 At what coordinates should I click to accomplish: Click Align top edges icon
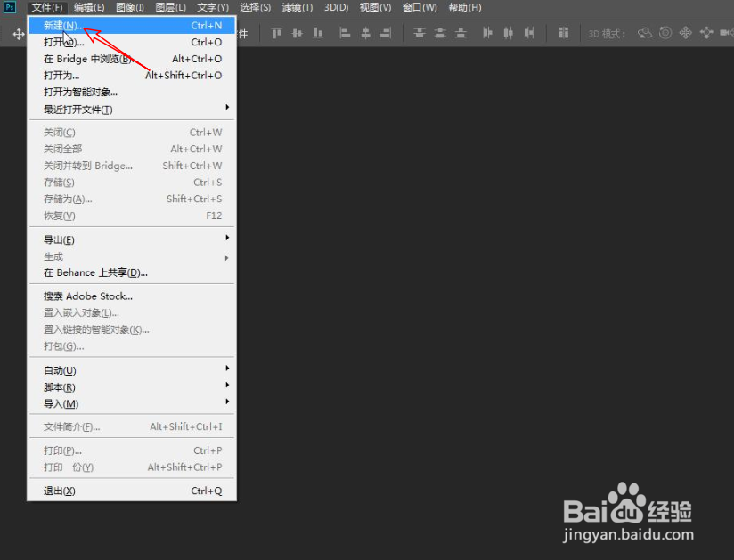tap(277, 33)
